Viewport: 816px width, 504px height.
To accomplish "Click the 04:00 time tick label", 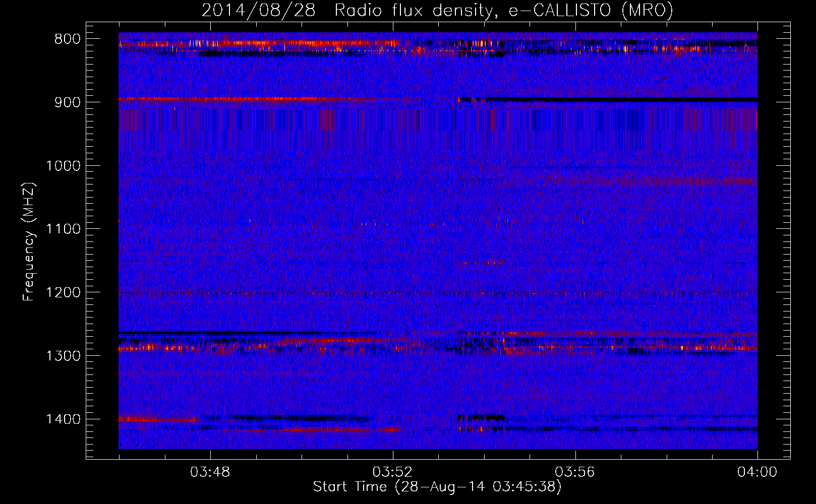I will 757,472.
